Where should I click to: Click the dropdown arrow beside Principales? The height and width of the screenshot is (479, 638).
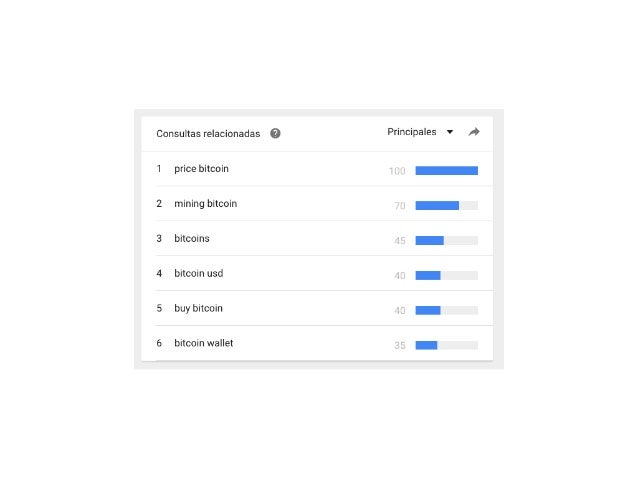point(450,132)
